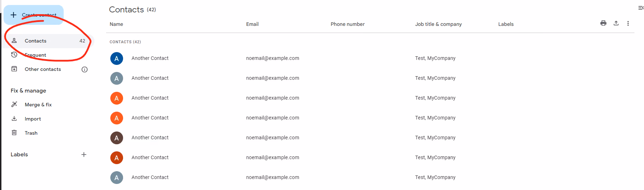Viewport: 644px width, 190px height.
Task: Open the three-dot more actions menu
Action: 628,23
